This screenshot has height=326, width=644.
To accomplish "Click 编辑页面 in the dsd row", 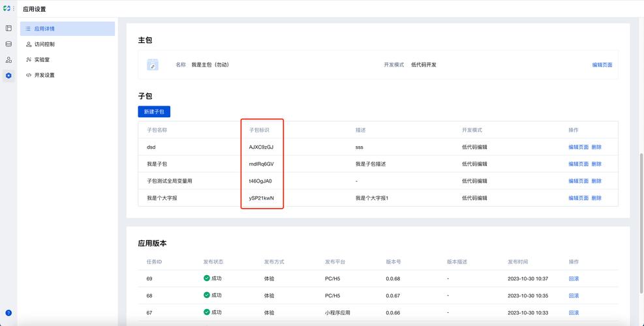I will click(578, 147).
